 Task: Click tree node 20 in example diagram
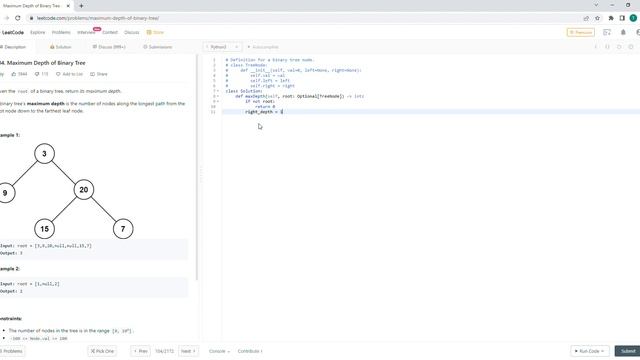tap(84, 190)
